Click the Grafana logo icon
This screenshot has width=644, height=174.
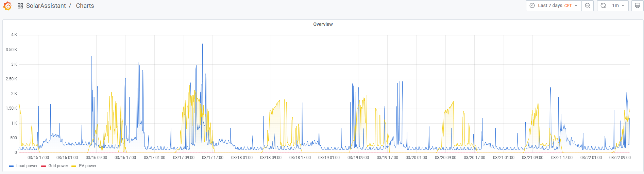[7, 6]
